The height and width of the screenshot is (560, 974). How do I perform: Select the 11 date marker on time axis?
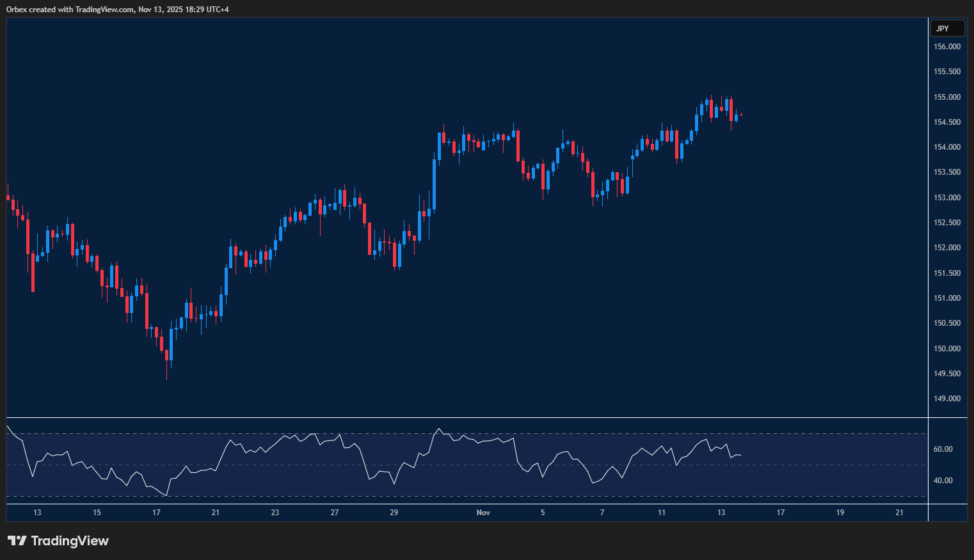[662, 513]
